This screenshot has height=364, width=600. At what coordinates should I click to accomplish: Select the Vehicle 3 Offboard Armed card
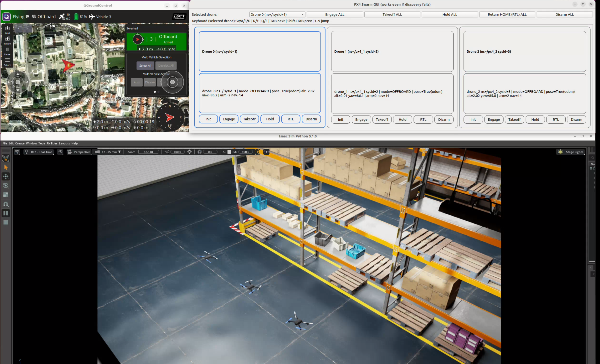156,41
